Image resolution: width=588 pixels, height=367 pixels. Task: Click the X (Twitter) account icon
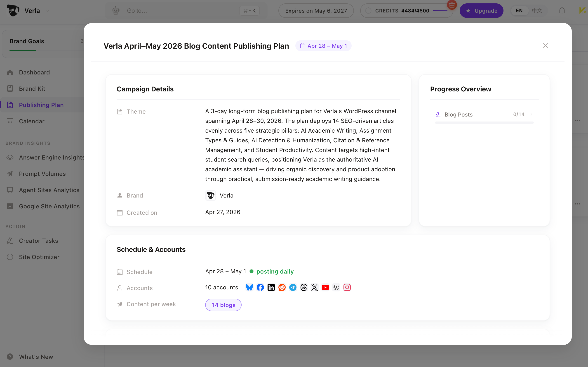click(x=314, y=287)
